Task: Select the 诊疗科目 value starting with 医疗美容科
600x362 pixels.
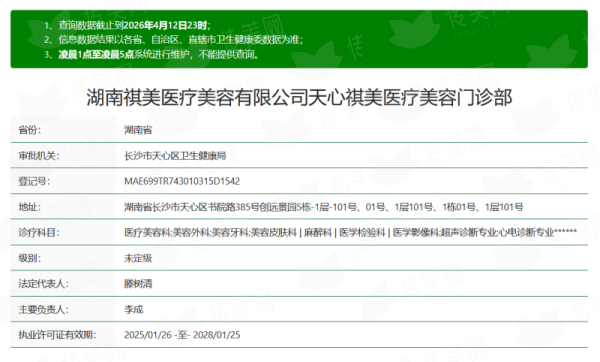Action: point(350,232)
